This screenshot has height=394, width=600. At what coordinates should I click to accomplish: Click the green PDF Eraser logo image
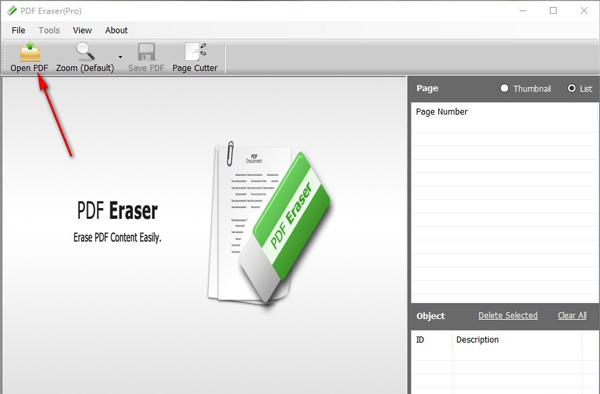(x=269, y=225)
